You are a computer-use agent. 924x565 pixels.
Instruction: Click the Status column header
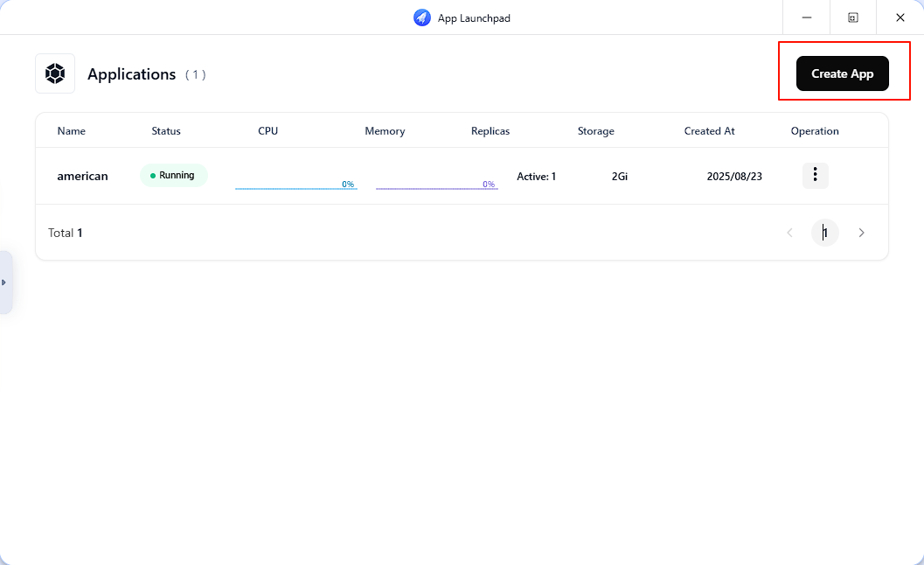click(166, 131)
